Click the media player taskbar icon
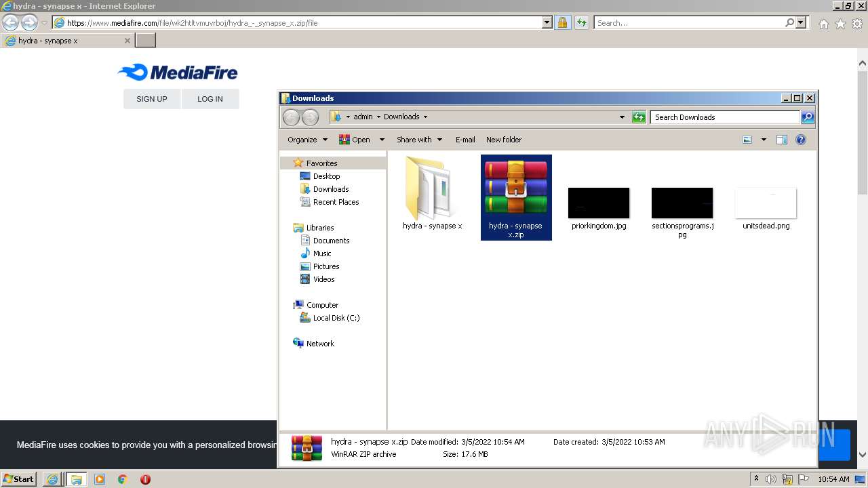The image size is (868, 488). (100, 479)
